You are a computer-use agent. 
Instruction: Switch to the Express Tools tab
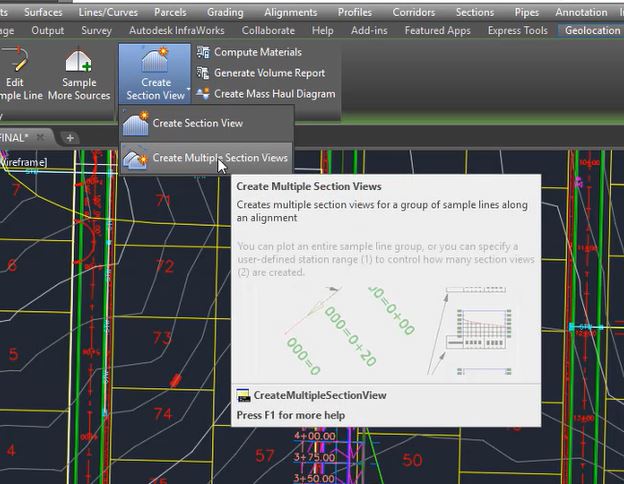(x=518, y=30)
